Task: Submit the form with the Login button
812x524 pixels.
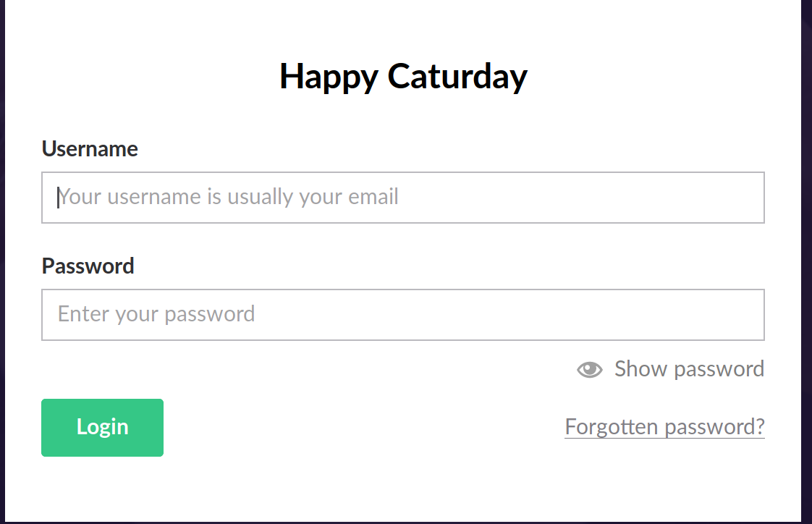Action: pyautogui.click(x=102, y=428)
